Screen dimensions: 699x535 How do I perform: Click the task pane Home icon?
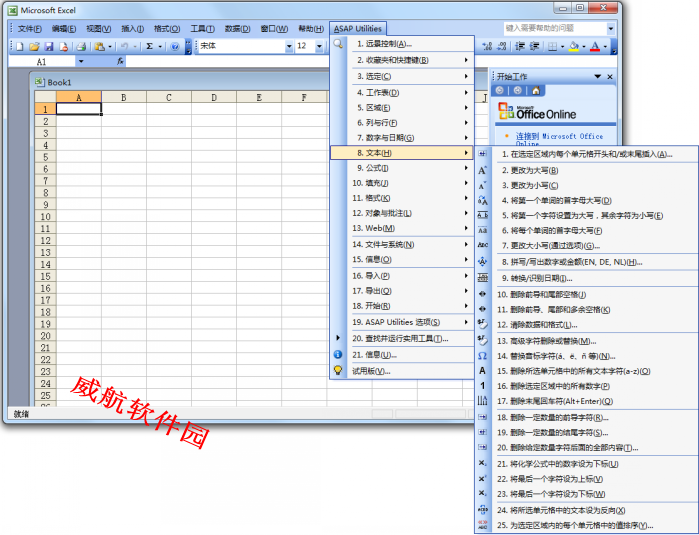[x=536, y=91]
